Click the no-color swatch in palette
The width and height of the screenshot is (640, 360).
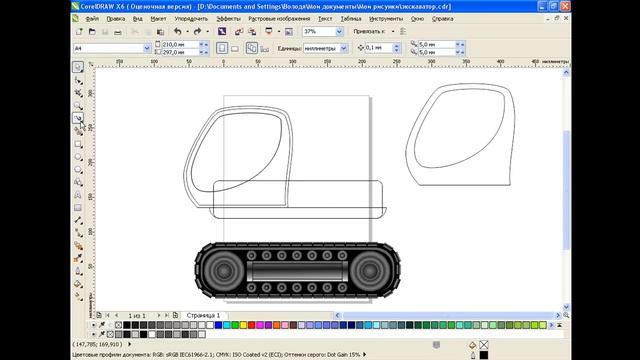coord(118,325)
